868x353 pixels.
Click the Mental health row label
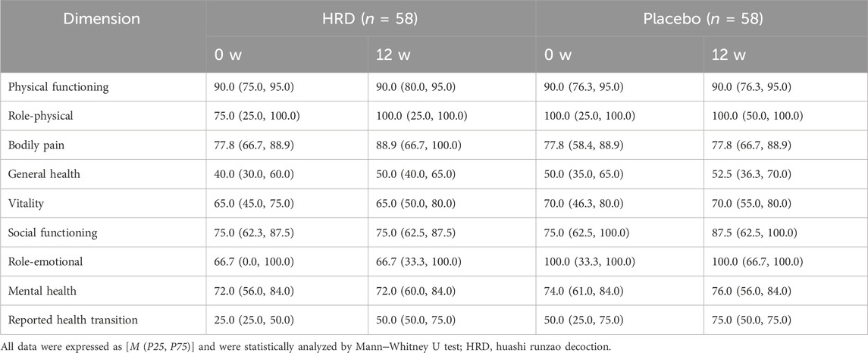42,291
